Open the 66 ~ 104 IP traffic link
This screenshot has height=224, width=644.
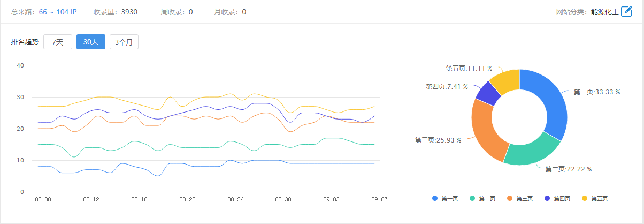[58, 12]
